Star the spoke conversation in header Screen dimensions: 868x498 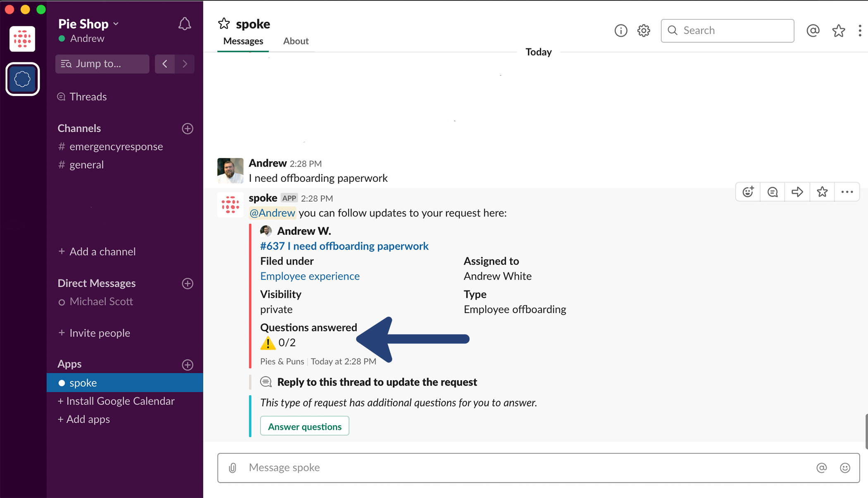click(224, 24)
